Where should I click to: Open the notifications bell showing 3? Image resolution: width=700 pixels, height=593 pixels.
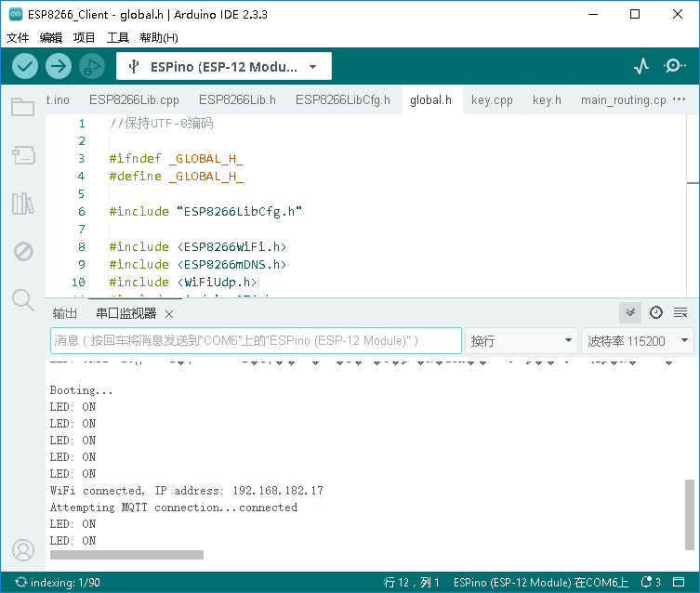pos(651,582)
